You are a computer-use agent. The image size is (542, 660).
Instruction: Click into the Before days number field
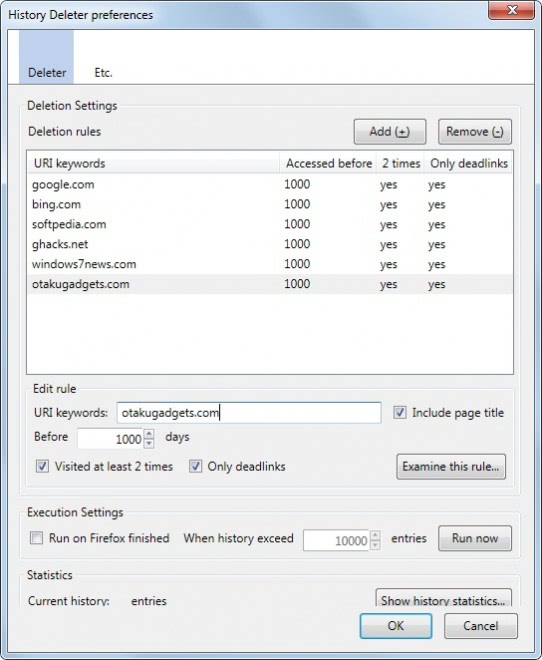click(x=111, y=439)
